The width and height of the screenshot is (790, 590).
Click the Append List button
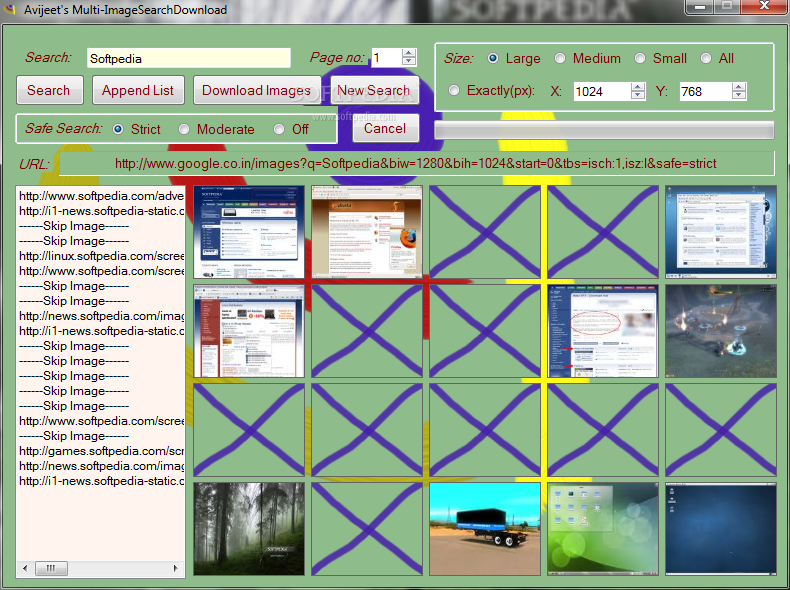coord(138,90)
